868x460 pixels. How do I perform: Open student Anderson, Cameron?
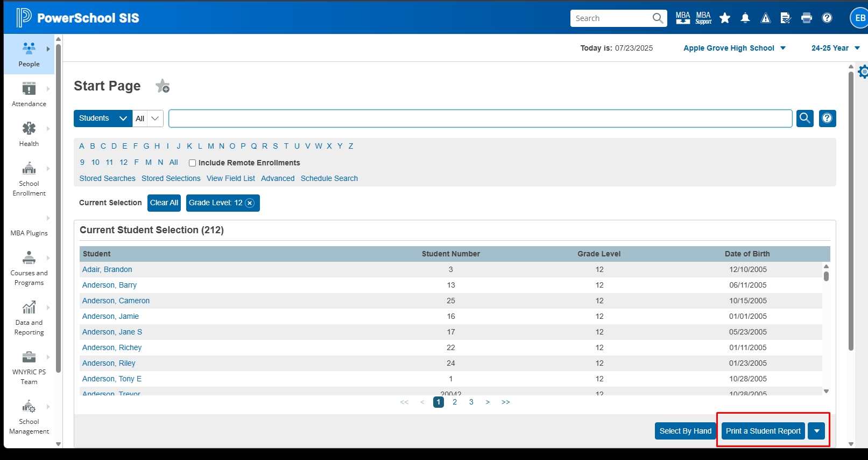click(116, 301)
